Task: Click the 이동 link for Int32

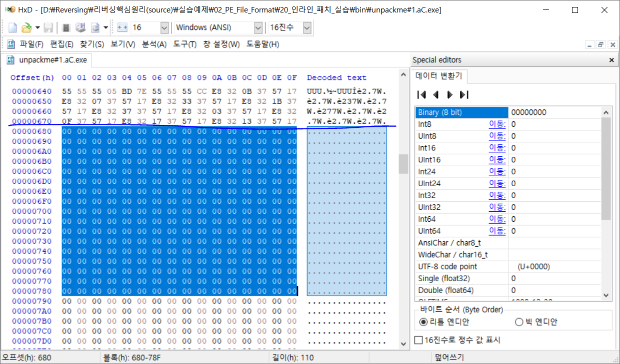Action: 497,195
